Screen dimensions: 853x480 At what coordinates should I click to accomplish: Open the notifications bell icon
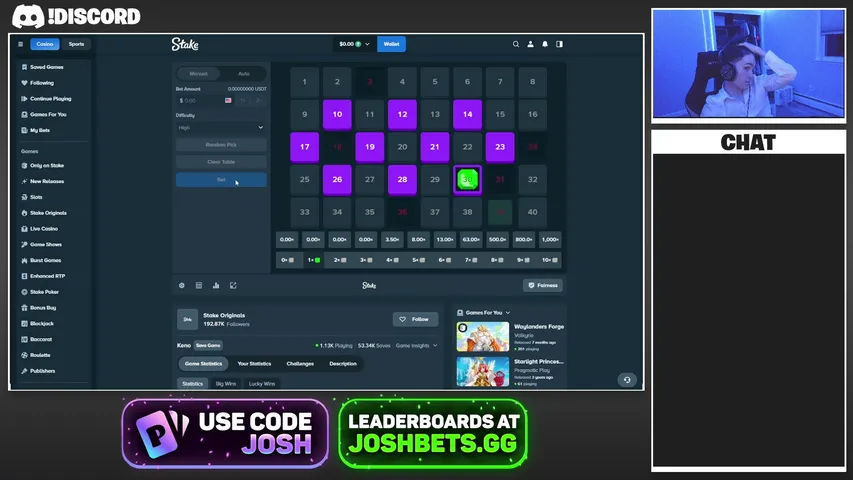[x=545, y=44]
